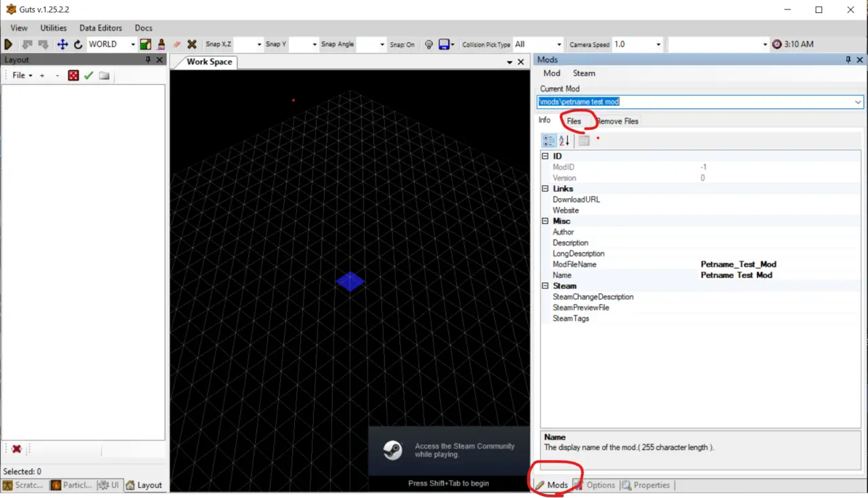This screenshot has height=498, width=868.
Task: Click the redo arrow icon in toolbar
Action: [x=43, y=44]
